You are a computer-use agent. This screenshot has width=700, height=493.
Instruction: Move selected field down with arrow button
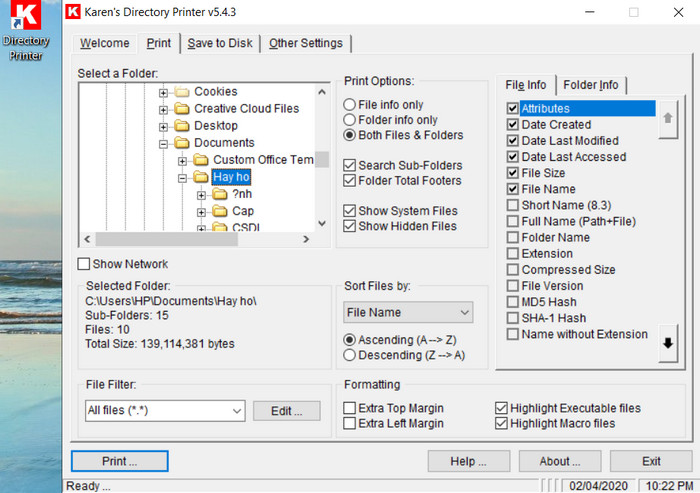[668, 343]
